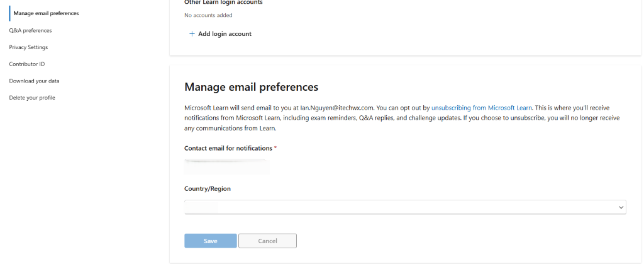Open the Country/Region combo box field
Image resolution: width=644 pixels, height=264 pixels.
coord(405,207)
